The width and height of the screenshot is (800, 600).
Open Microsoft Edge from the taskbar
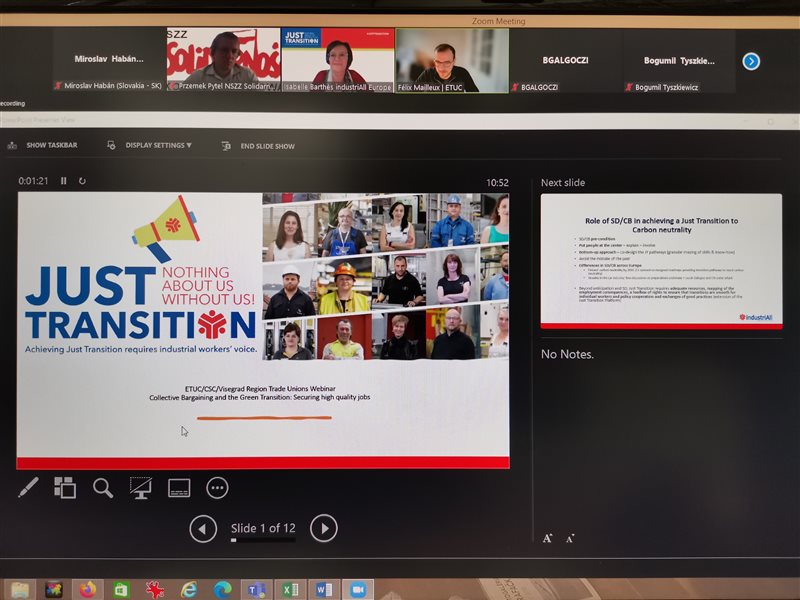pyautogui.click(x=222, y=590)
